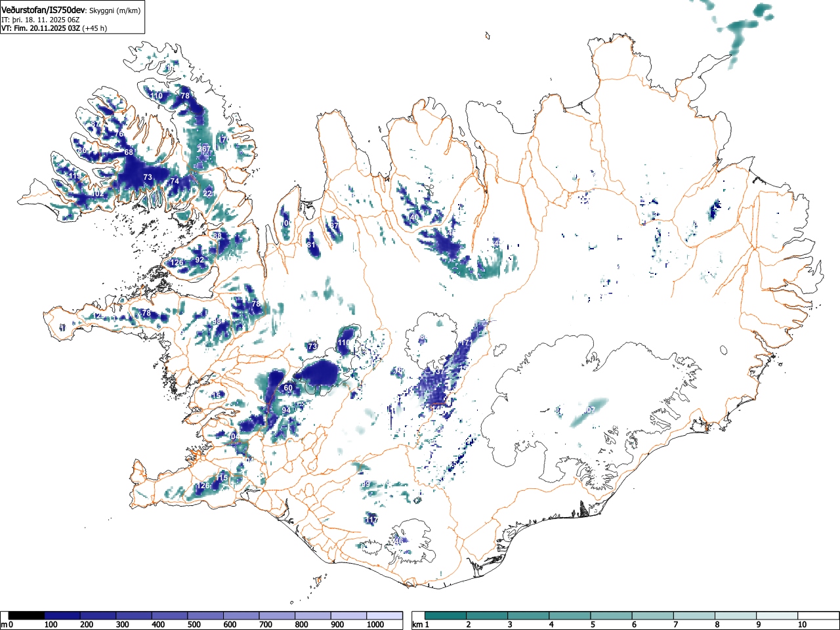Click the 267 visibility value on map
The width and height of the screenshot is (840, 630).
click(204, 149)
